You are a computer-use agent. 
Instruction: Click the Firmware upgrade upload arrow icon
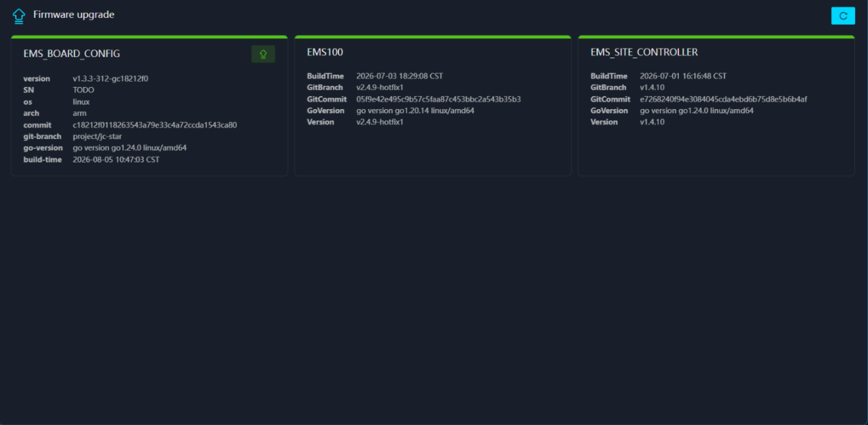[19, 15]
